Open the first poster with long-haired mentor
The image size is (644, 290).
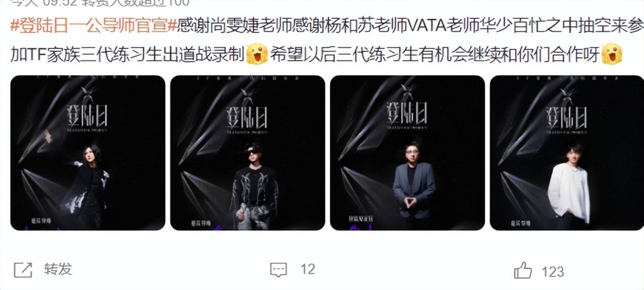click(87, 152)
